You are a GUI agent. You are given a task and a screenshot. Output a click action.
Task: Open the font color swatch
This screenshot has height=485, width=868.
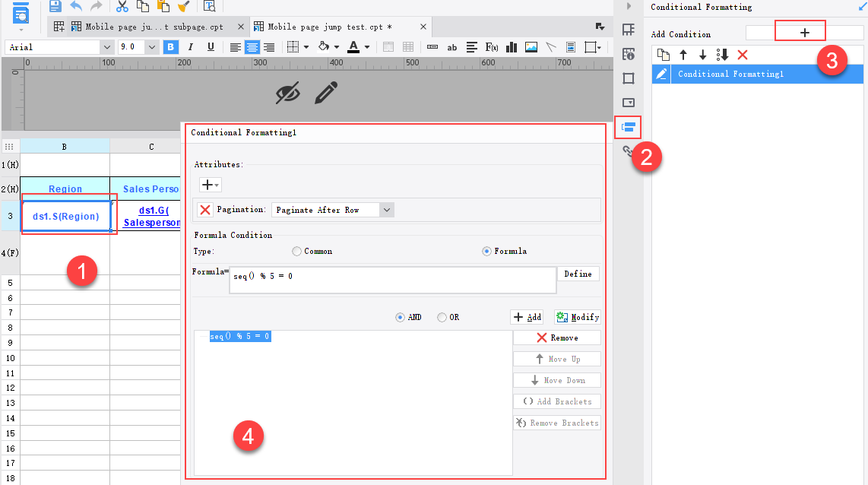click(354, 46)
